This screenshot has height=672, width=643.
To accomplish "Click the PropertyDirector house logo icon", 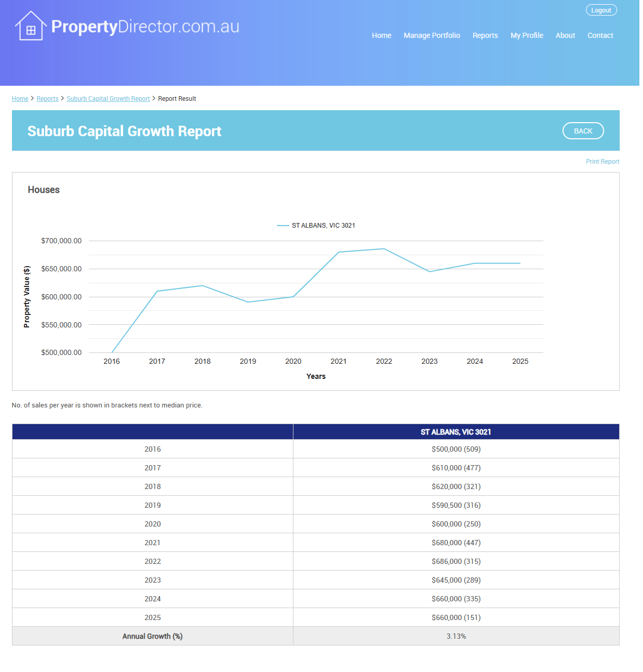I will tap(31, 26).
